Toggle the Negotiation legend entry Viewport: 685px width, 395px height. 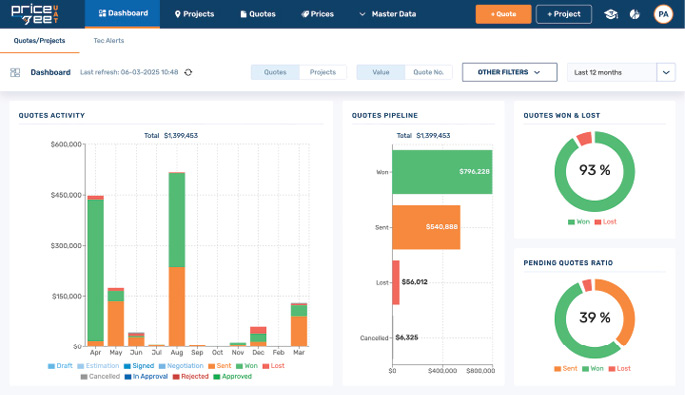coord(181,366)
